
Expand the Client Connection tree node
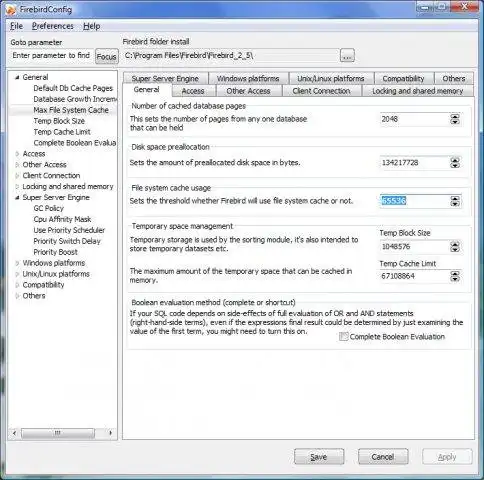(17, 176)
